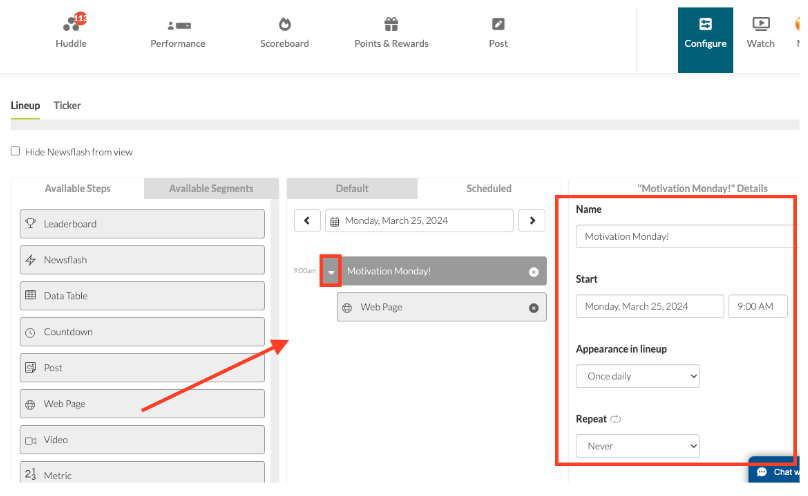This screenshot has width=808, height=496.
Task: Click the globe icon on scheduled Web Page step
Action: (x=347, y=307)
